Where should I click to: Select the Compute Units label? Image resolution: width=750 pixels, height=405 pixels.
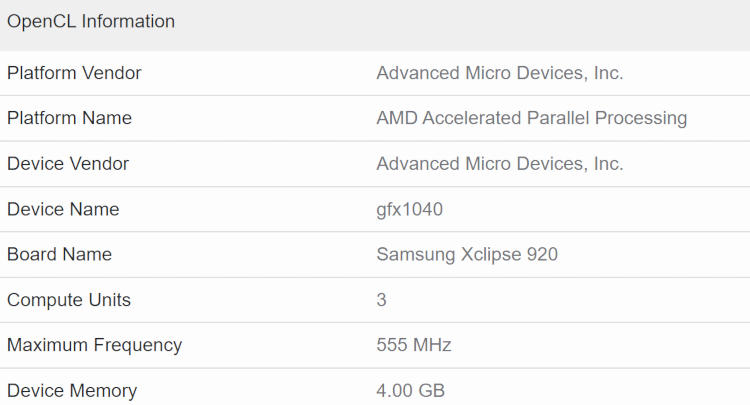pos(69,300)
